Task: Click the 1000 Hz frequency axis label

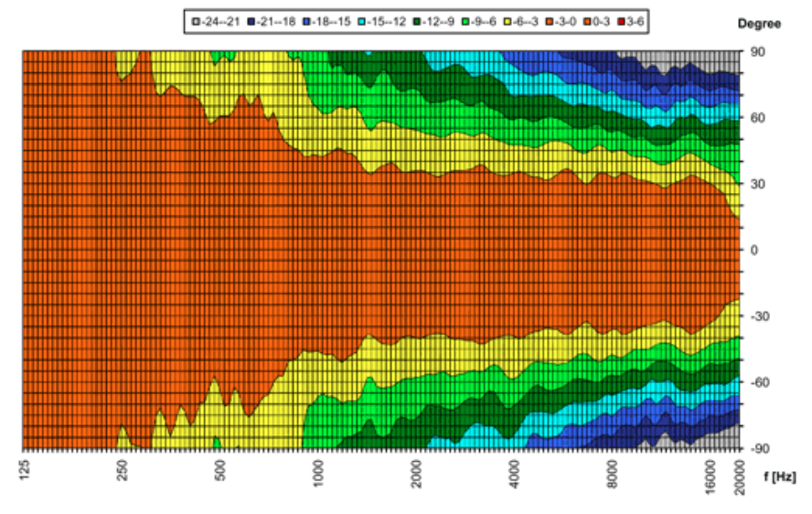Action: (x=318, y=473)
